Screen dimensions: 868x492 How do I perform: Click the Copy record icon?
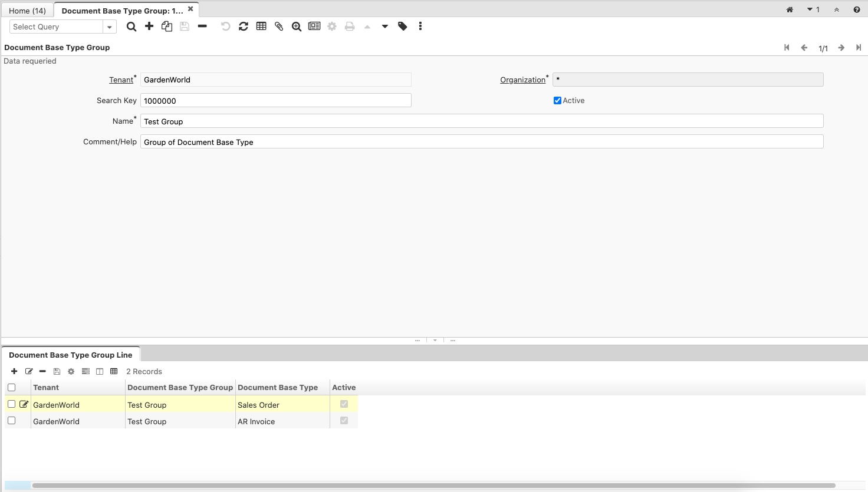(167, 27)
